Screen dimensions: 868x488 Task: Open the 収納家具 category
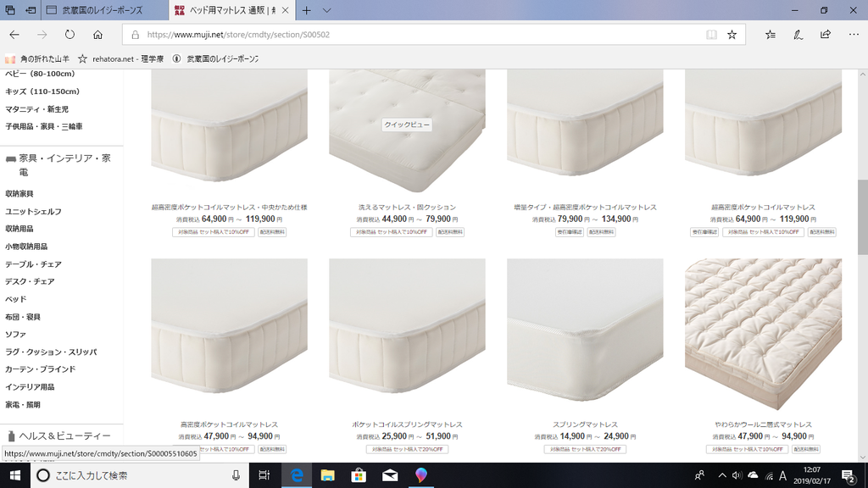(x=19, y=194)
